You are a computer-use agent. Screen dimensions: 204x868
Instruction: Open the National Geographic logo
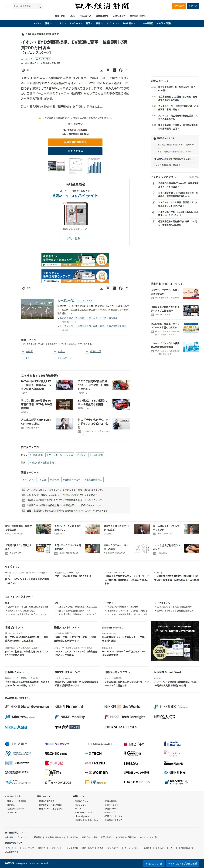53,772
